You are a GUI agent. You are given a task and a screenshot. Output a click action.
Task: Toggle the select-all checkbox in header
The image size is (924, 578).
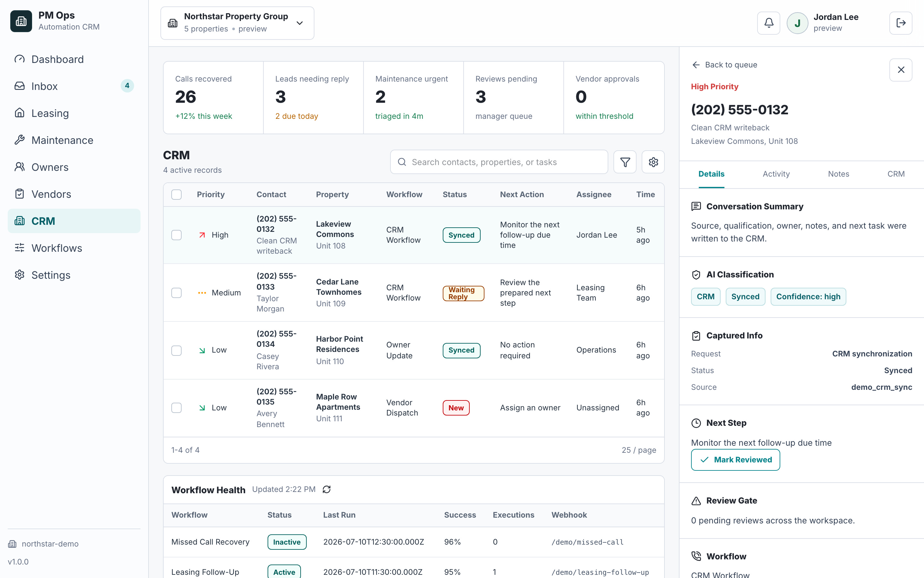[176, 195]
